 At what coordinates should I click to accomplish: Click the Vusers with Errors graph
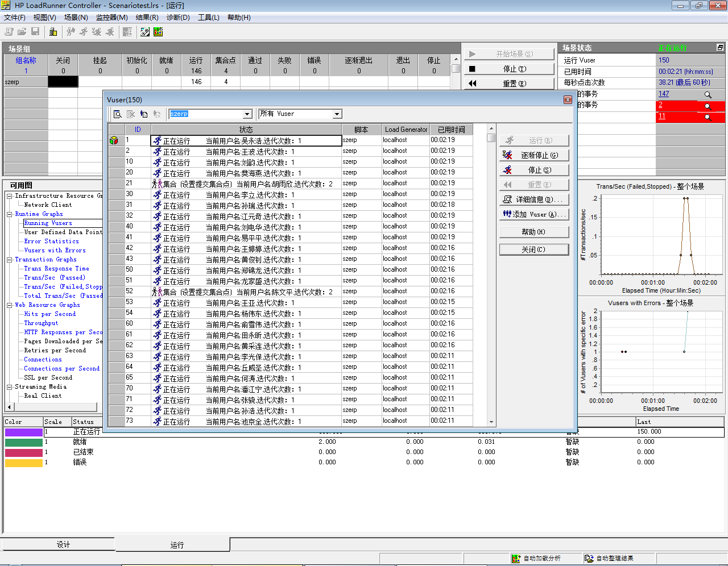(651, 356)
